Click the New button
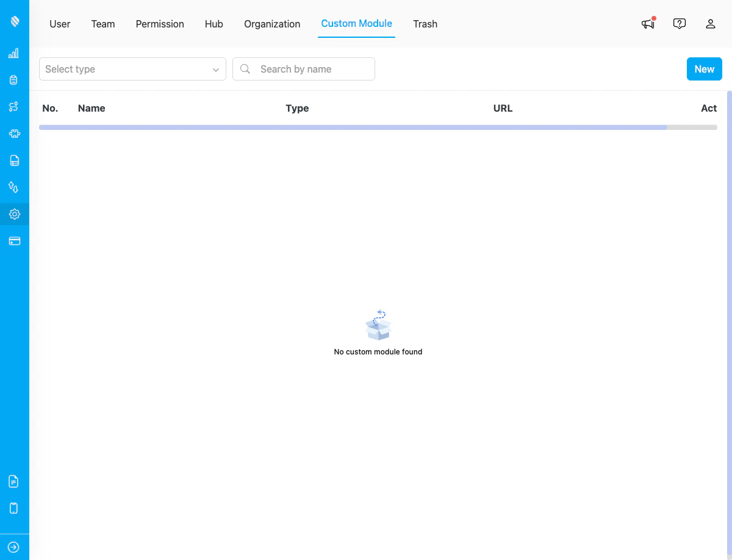The height and width of the screenshot is (560, 732). pos(705,69)
